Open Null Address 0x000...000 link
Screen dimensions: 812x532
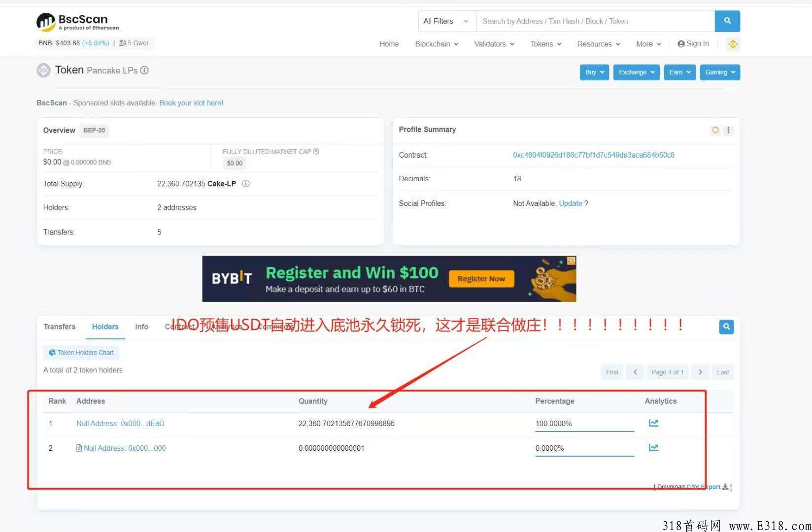click(x=125, y=448)
